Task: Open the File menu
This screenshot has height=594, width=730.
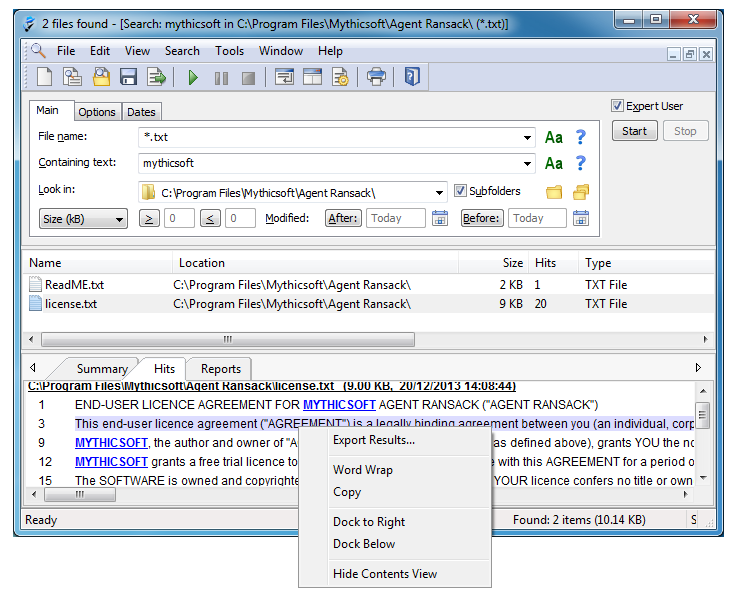Action: (x=66, y=51)
